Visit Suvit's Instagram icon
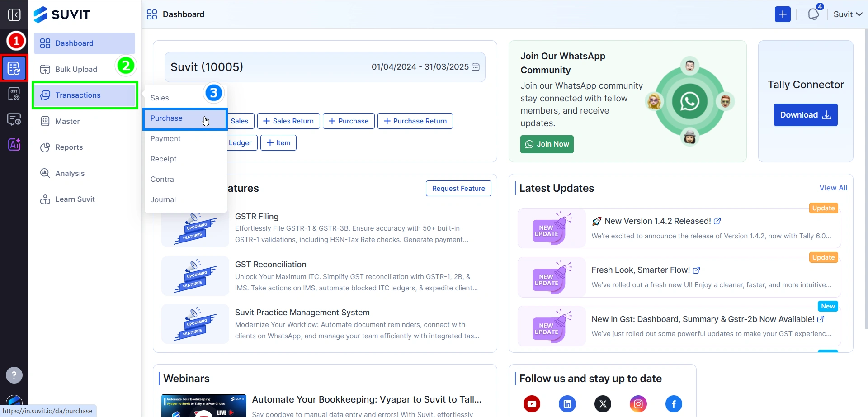The height and width of the screenshot is (417, 868). click(x=638, y=404)
